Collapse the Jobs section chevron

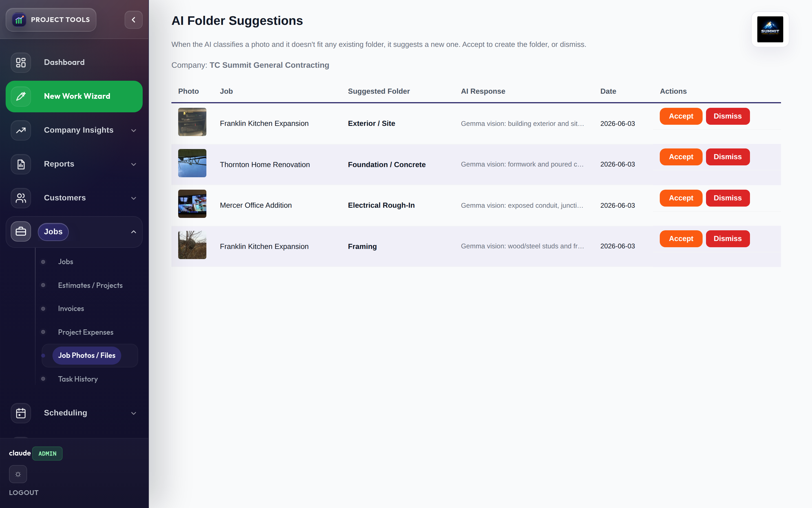click(x=134, y=232)
